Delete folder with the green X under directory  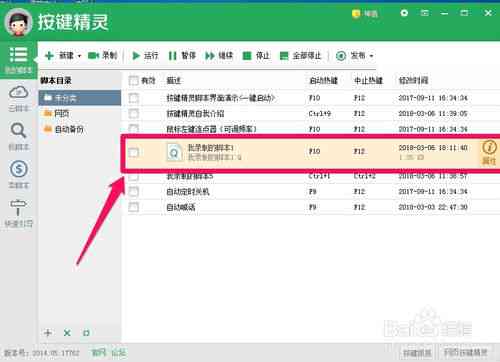(x=67, y=333)
